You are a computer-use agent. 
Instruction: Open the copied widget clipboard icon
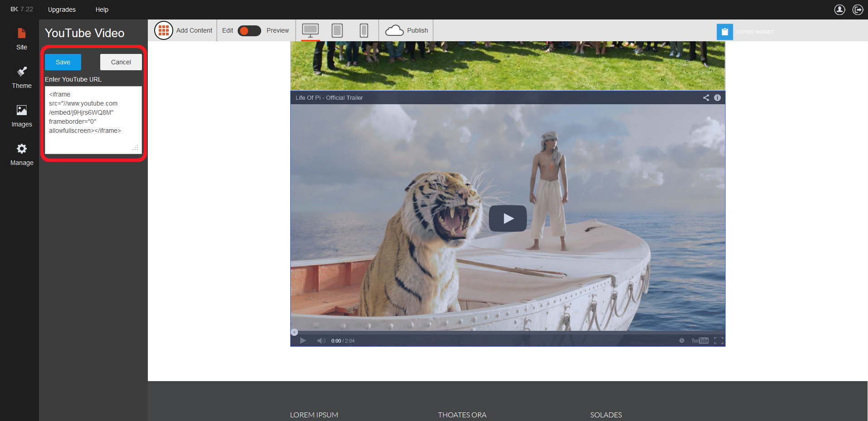(x=725, y=32)
